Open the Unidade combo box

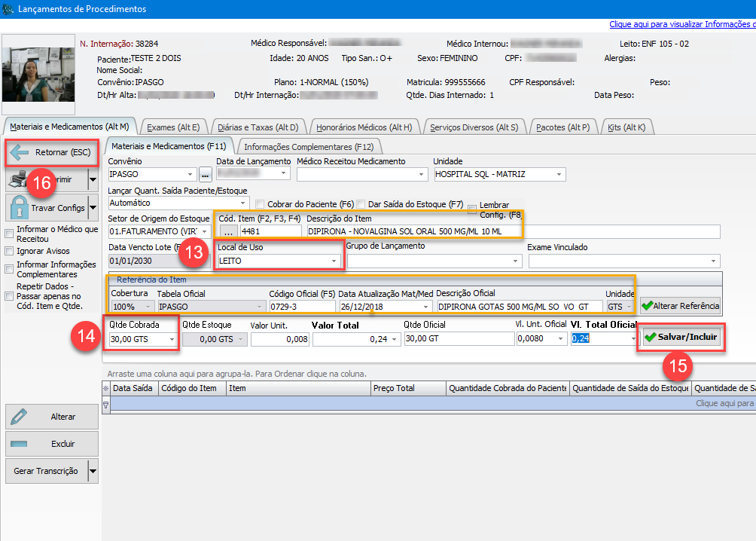click(559, 175)
